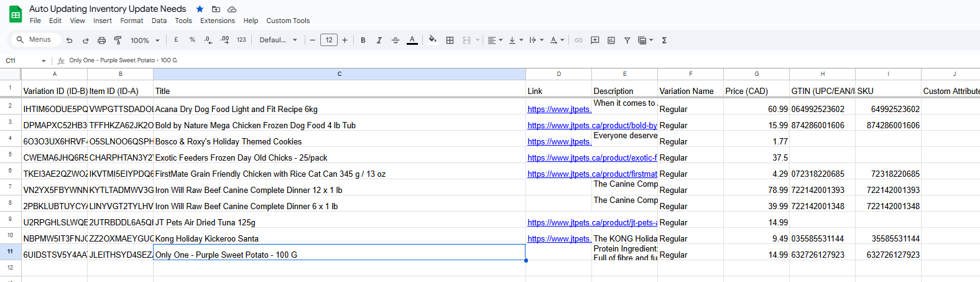Select row 11 header
The width and height of the screenshot is (980, 282).
[x=11, y=251]
